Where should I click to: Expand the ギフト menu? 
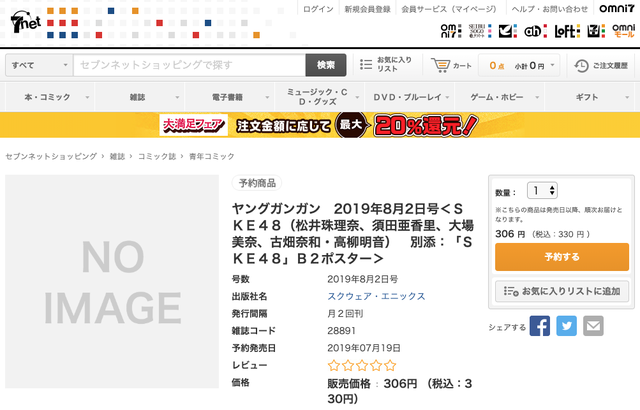[589, 97]
